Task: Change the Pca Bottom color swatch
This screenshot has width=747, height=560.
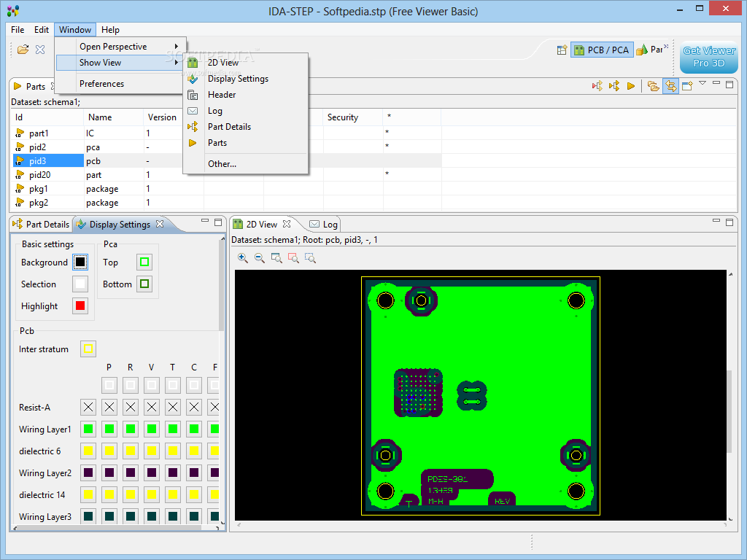Action: [x=144, y=284]
